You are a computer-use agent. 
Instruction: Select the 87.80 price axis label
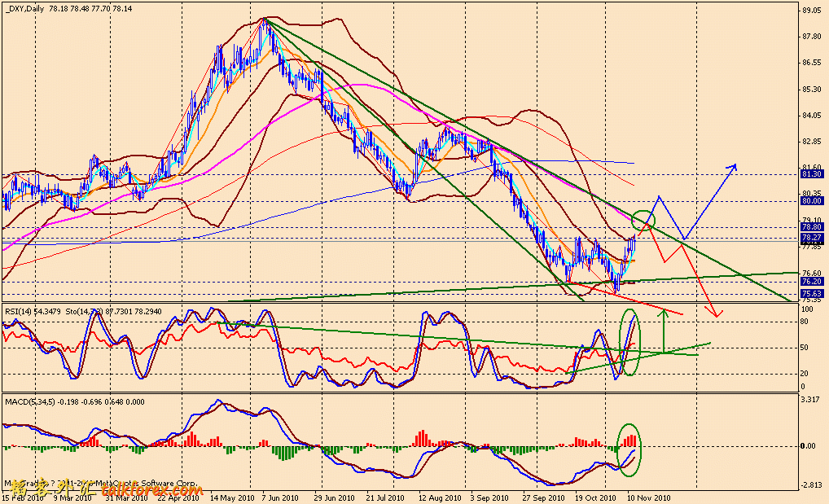pyautogui.click(x=812, y=37)
